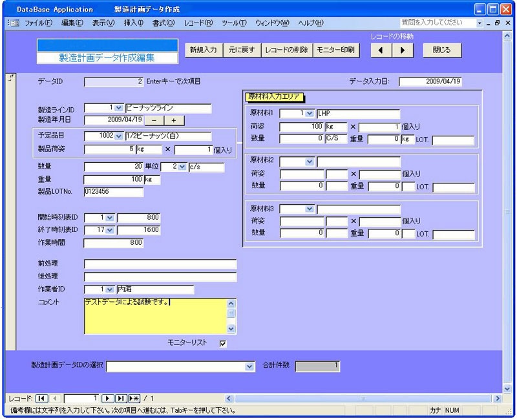Open the 予定品目 dropdown showing 1002

pos(118,136)
